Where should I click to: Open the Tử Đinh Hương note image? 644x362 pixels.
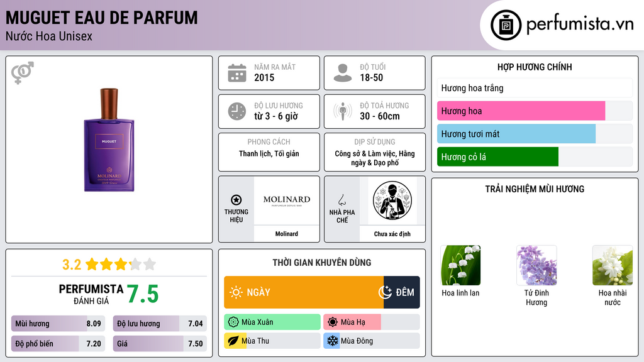click(x=536, y=265)
